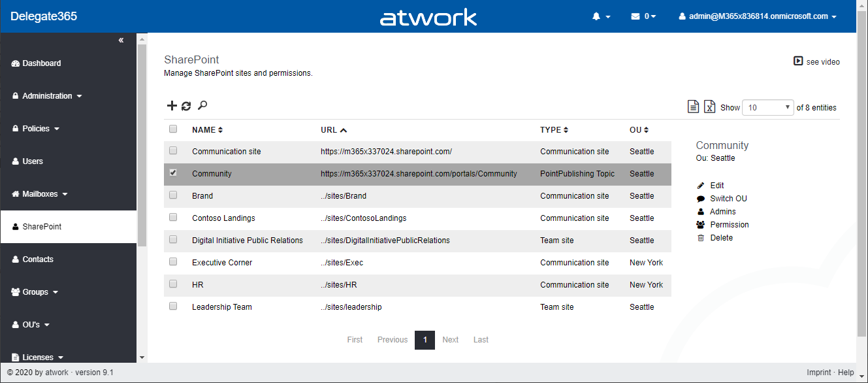The width and height of the screenshot is (868, 383).
Task: Click the see video link
Action: point(816,61)
